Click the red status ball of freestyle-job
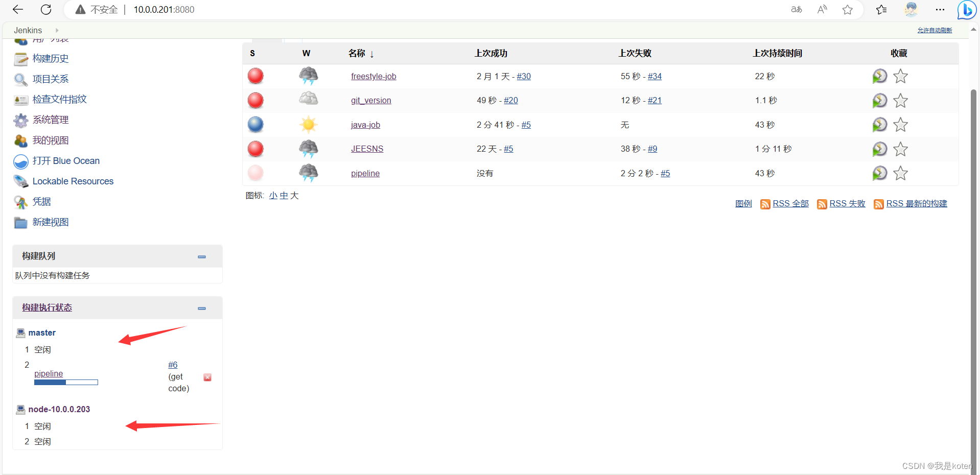 255,76
